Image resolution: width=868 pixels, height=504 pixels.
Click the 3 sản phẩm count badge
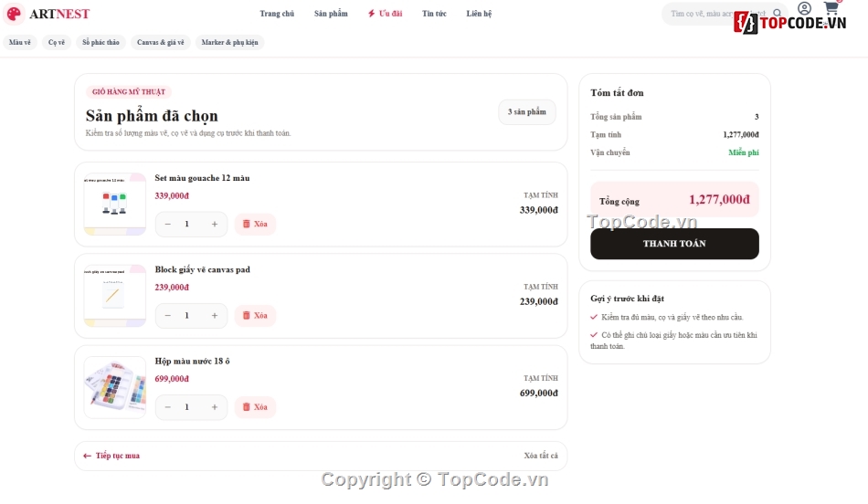pos(527,111)
